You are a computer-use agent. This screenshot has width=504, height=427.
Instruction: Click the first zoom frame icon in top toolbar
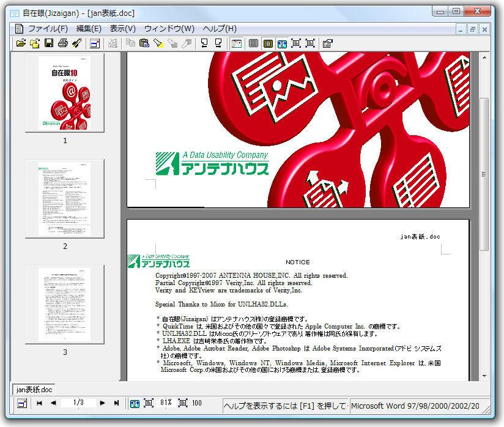pos(295,43)
